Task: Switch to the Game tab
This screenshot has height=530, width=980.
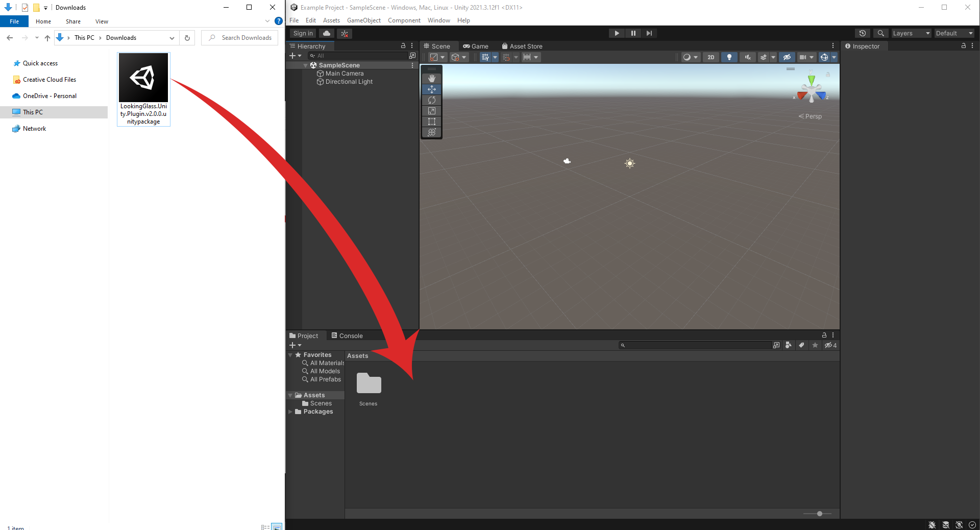Action: pyautogui.click(x=475, y=46)
